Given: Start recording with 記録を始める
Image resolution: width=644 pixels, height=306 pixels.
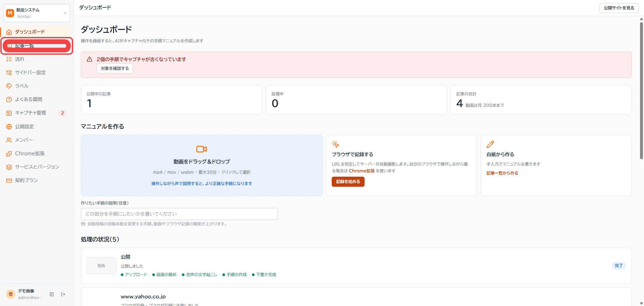Looking at the screenshot, I should [348, 182].
